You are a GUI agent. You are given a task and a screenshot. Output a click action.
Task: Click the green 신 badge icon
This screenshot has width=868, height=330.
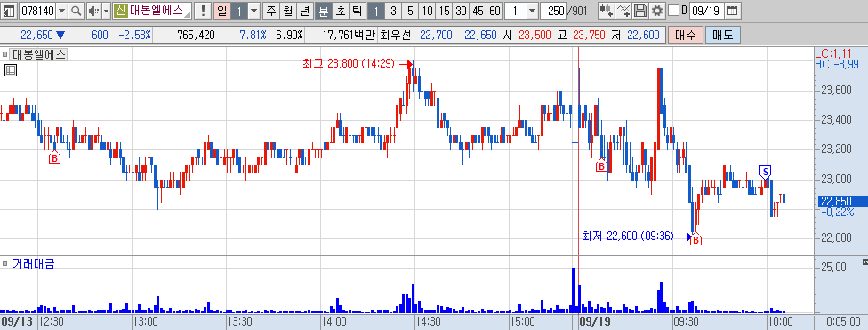click(120, 10)
